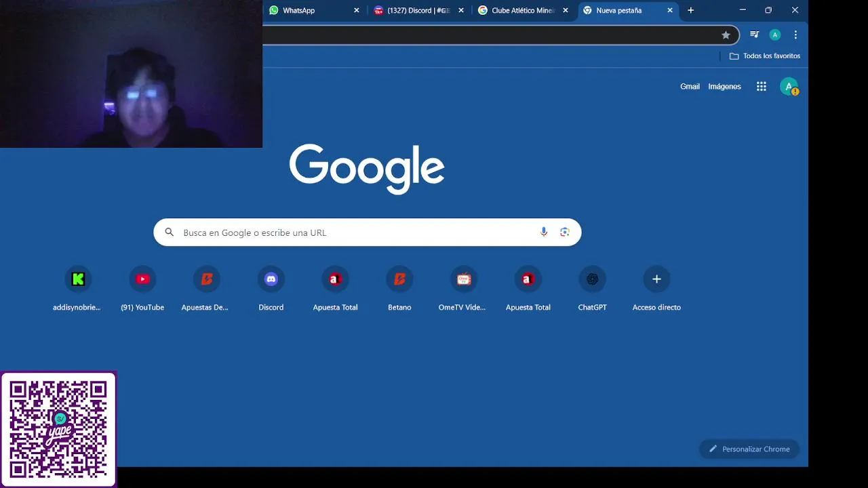This screenshot has width=868, height=488.
Task: Add a new shortcut with Acceso directo
Action: click(656, 288)
